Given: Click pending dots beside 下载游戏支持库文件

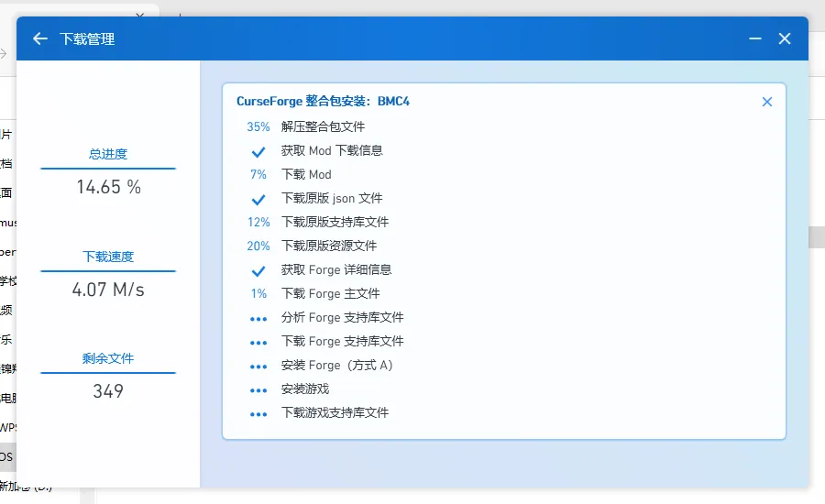Looking at the screenshot, I should 258,414.
